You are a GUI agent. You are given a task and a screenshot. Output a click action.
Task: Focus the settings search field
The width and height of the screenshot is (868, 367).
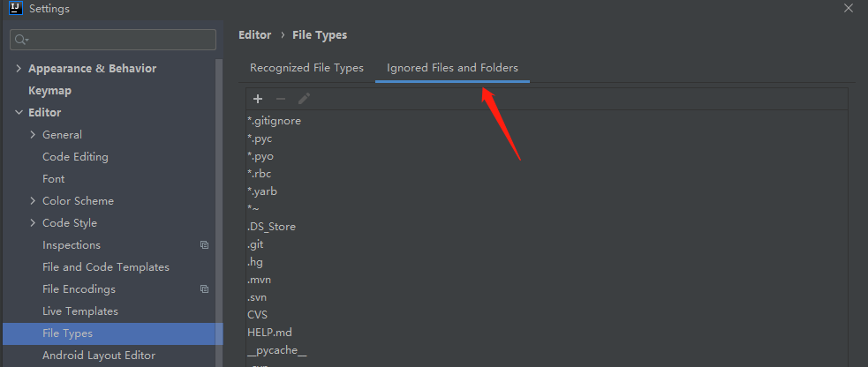pyautogui.click(x=119, y=40)
